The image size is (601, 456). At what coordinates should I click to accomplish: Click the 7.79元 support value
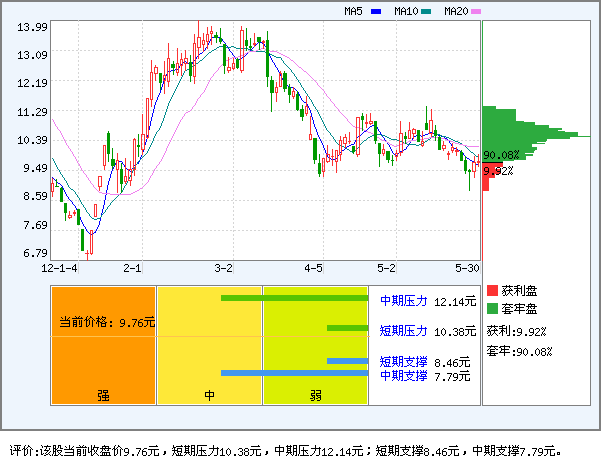pos(452,377)
